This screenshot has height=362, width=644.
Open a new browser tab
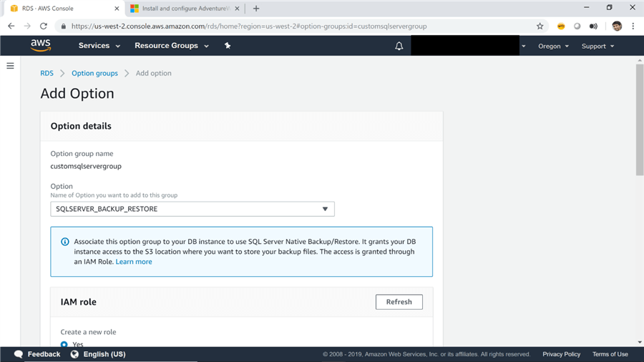[x=256, y=8]
